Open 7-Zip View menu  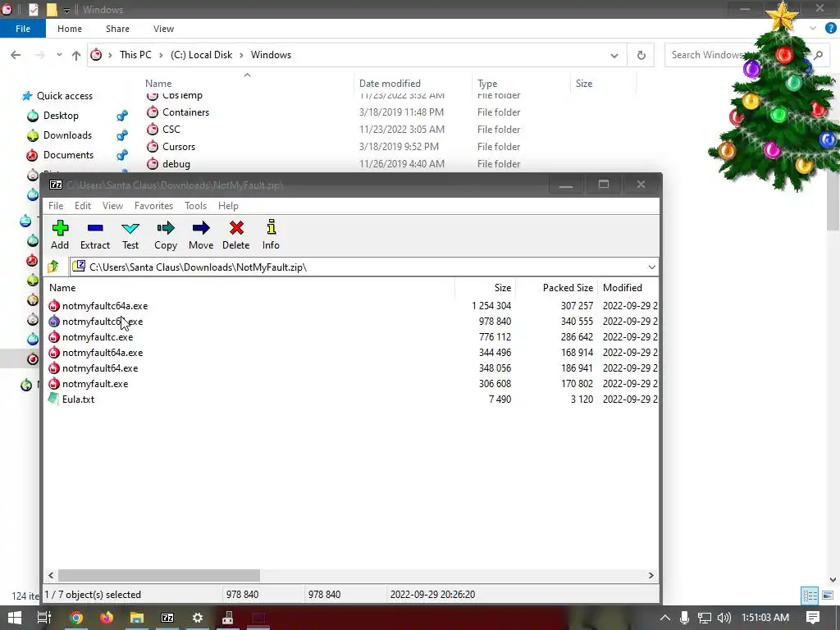tap(112, 206)
